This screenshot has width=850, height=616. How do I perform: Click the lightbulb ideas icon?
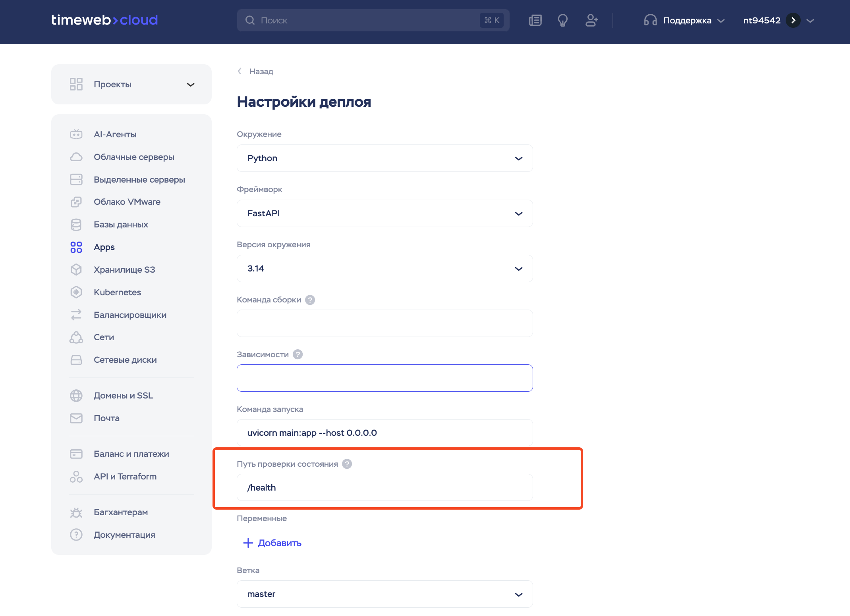coord(562,20)
